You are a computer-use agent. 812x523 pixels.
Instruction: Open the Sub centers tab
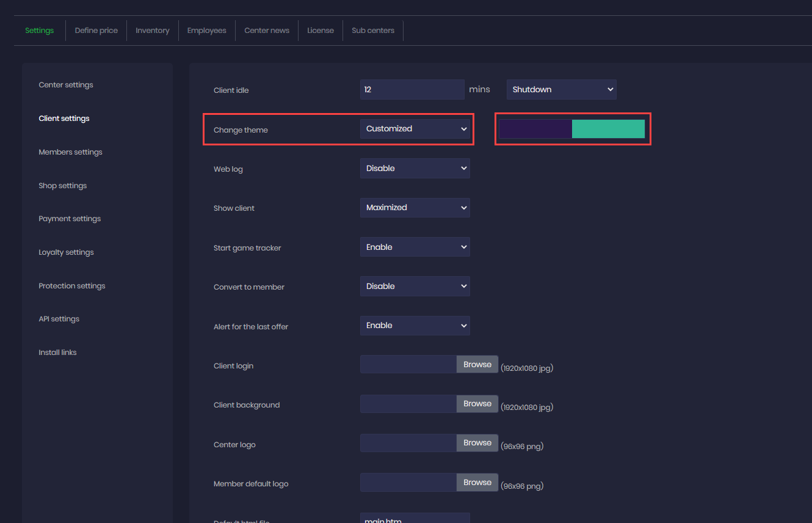click(373, 31)
